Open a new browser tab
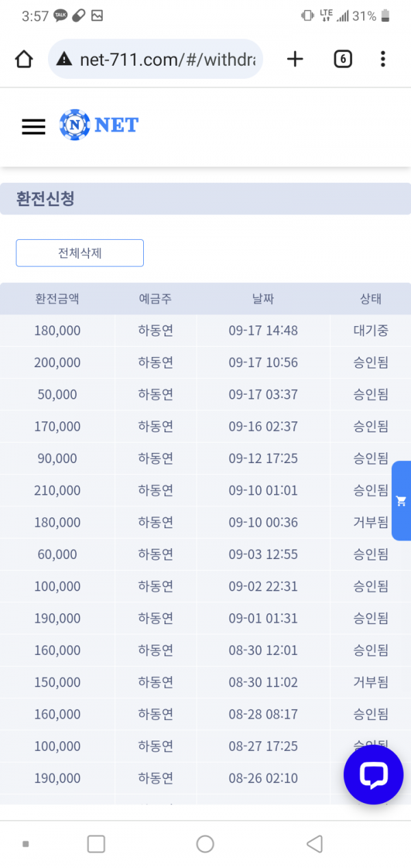The width and height of the screenshot is (411, 868). 295,60
